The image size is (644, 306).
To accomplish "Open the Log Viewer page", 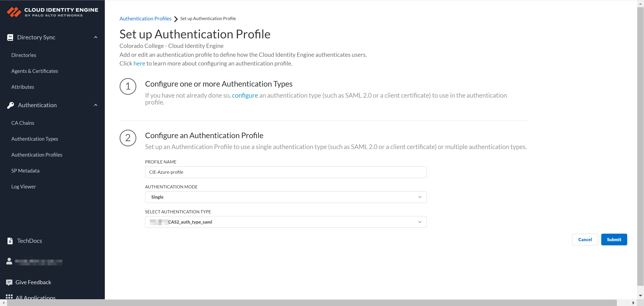I will click(x=23, y=187).
